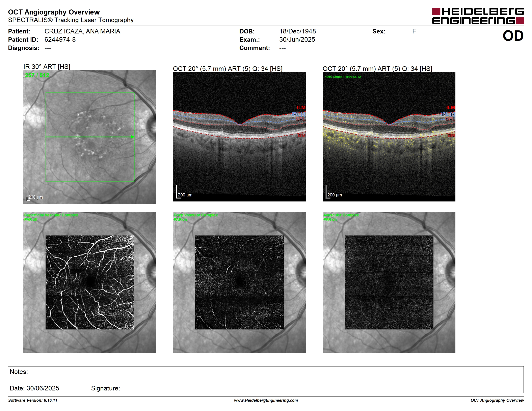Click the 257 / 512 scan counter
The image size is (532, 411).
[x=37, y=75]
